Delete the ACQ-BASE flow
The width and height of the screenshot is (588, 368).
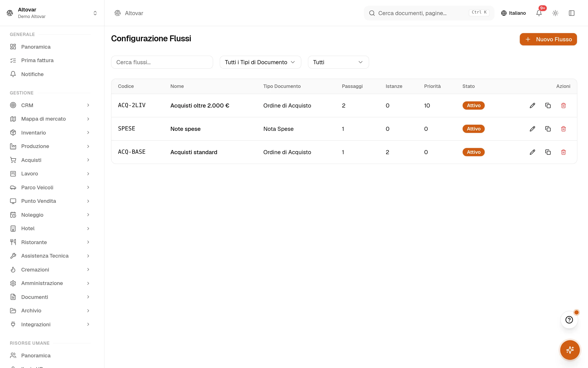pos(563,152)
